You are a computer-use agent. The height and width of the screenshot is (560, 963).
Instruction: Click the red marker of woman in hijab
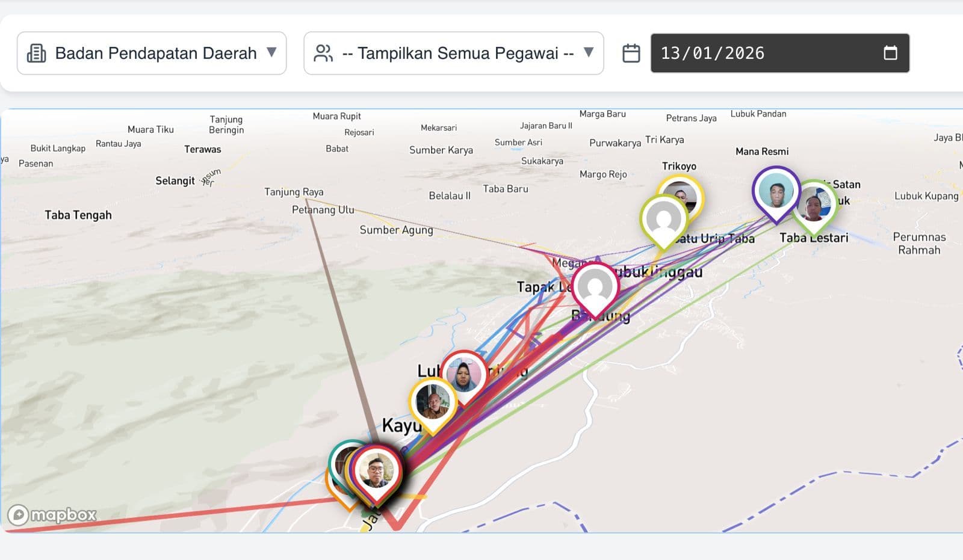[463, 376]
